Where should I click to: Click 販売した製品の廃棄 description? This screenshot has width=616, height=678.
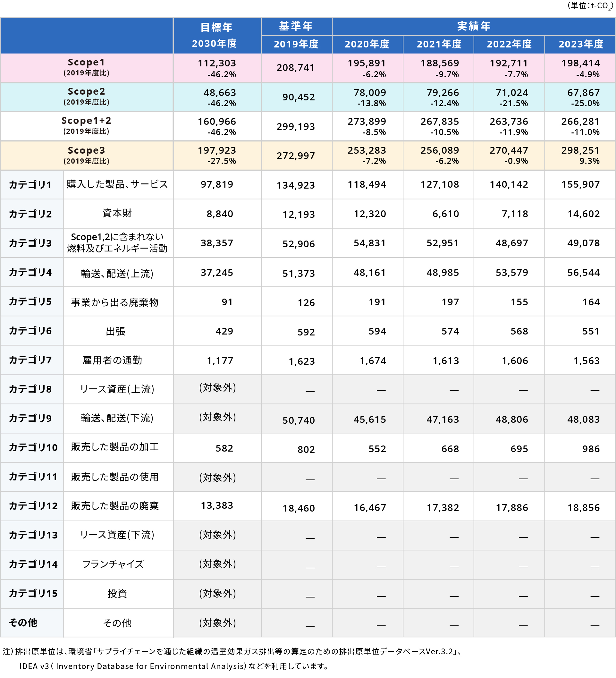tap(115, 506)
